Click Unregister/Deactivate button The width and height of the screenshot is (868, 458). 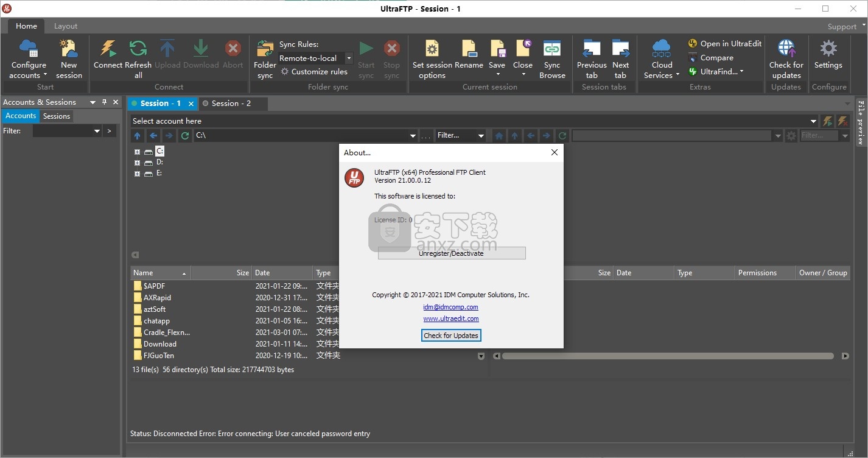pos(452,253)
